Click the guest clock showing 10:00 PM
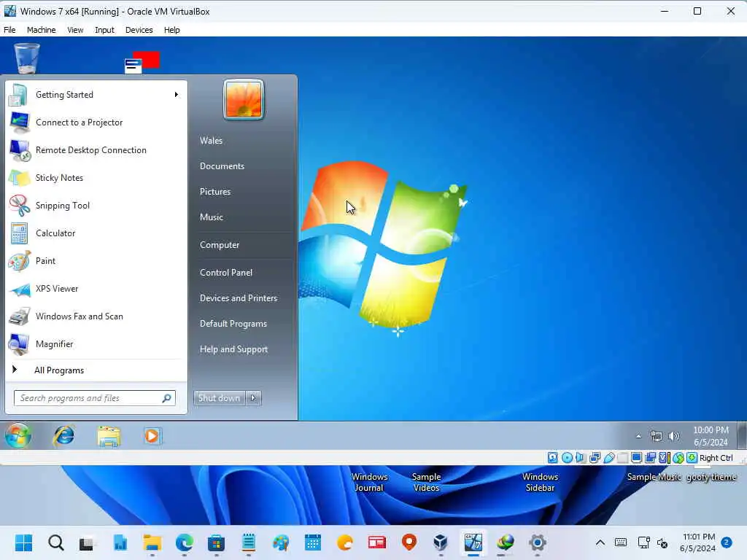This screenshot has width=747, height=560. [x=711, y=436]
